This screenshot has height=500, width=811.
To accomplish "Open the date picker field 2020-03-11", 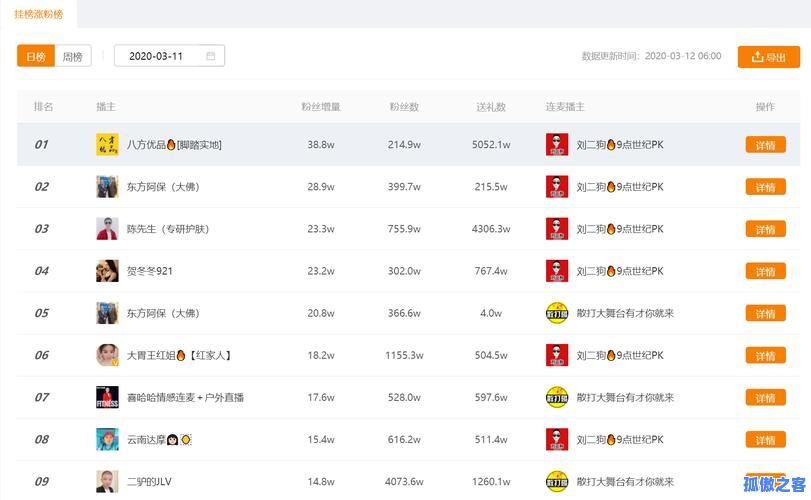I will tap(169, 56).
